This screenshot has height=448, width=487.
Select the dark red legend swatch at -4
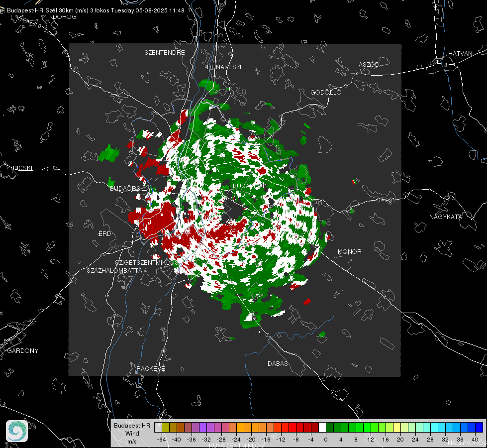(x=315, y=427)
